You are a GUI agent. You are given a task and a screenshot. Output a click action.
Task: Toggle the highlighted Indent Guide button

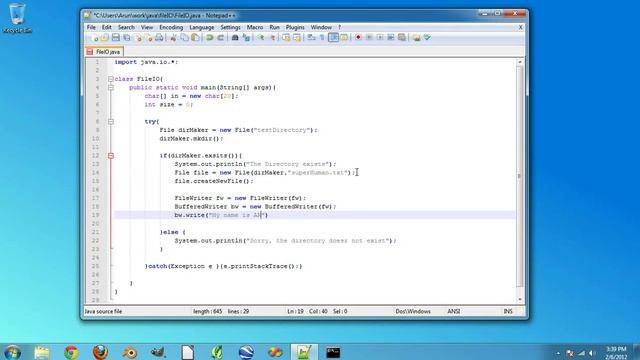333,38
